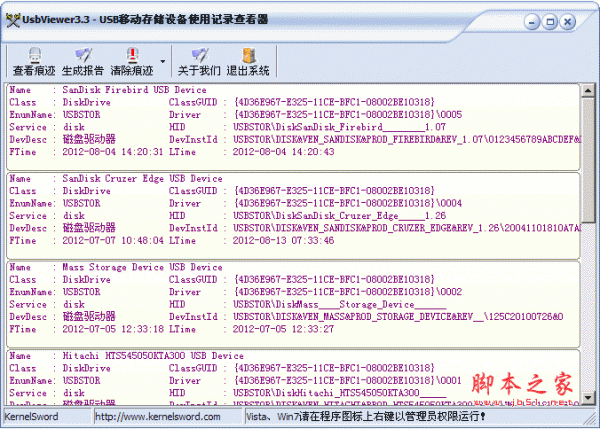Click DevInstId value containing PROD_CRUZER_EDGE

(407, 228)
